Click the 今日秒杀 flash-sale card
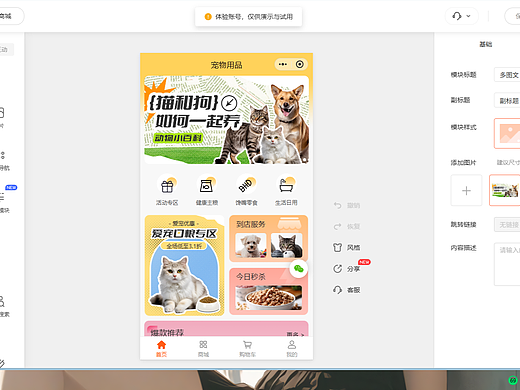 pos(269,291)
